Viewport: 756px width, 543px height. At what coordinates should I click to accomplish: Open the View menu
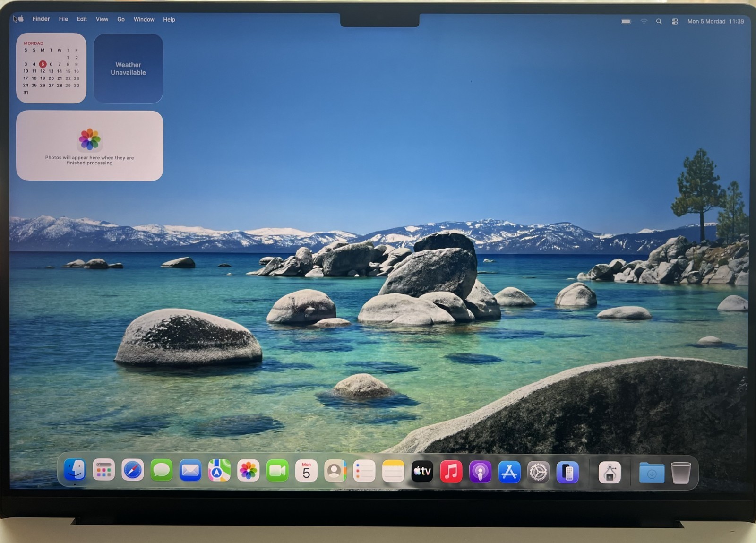pyautogui.click(x=102, y=19)
